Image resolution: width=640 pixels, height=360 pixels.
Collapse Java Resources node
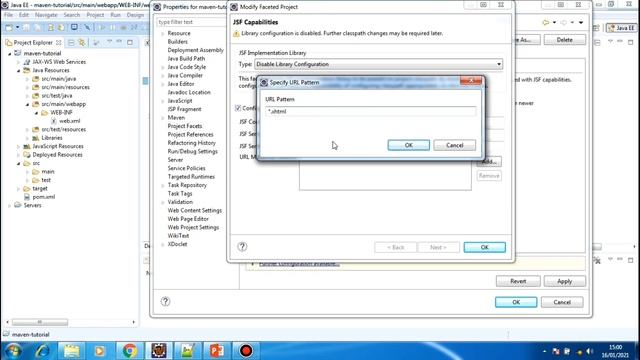18,71
